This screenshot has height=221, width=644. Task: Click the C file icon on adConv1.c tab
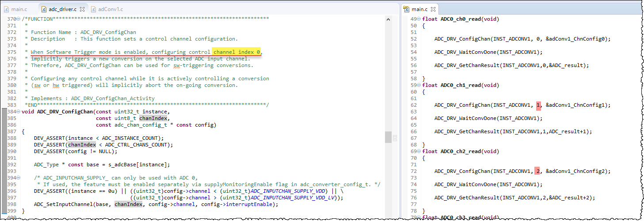pos(94,9)
